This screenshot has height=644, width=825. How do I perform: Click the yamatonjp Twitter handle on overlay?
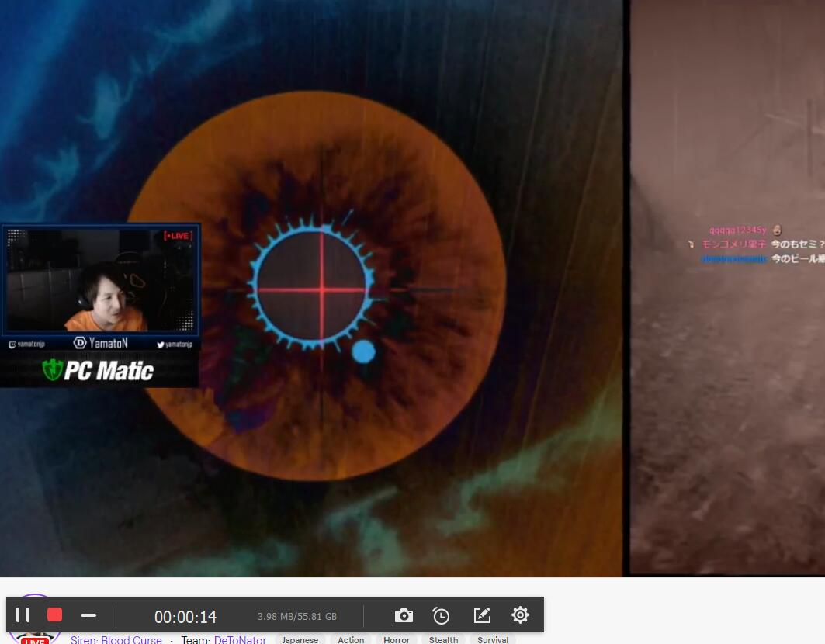(175, 345)
